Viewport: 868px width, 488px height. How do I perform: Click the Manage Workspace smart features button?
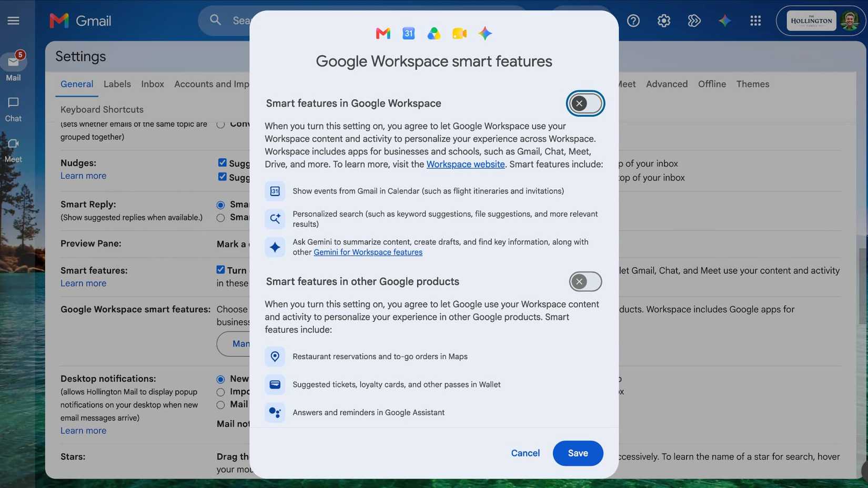tap(234, 343)
